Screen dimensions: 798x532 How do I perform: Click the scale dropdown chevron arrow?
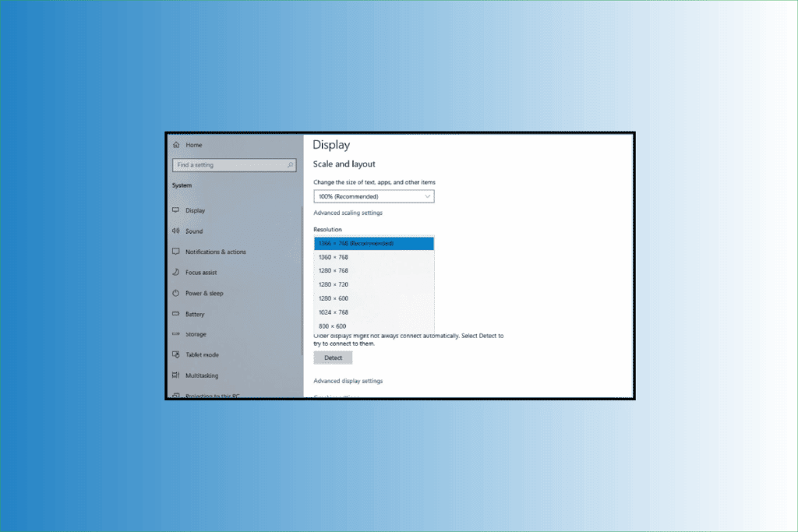click(428, 196)
